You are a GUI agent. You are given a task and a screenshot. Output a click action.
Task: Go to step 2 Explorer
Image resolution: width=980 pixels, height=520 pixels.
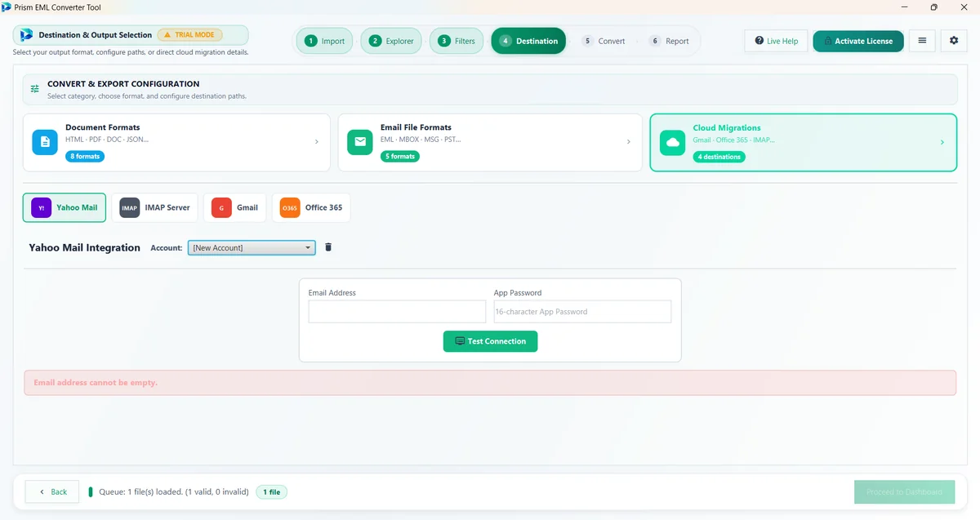click(391, 41)
